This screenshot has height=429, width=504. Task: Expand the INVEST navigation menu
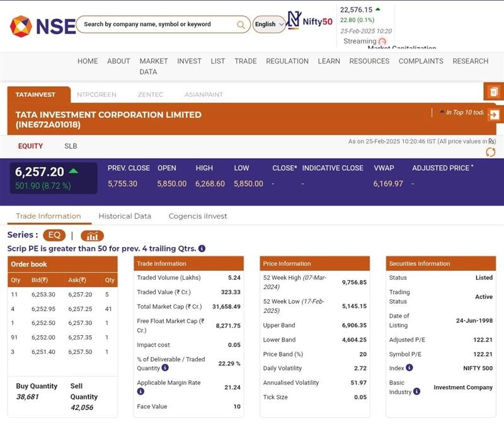[x=189, y=61]
